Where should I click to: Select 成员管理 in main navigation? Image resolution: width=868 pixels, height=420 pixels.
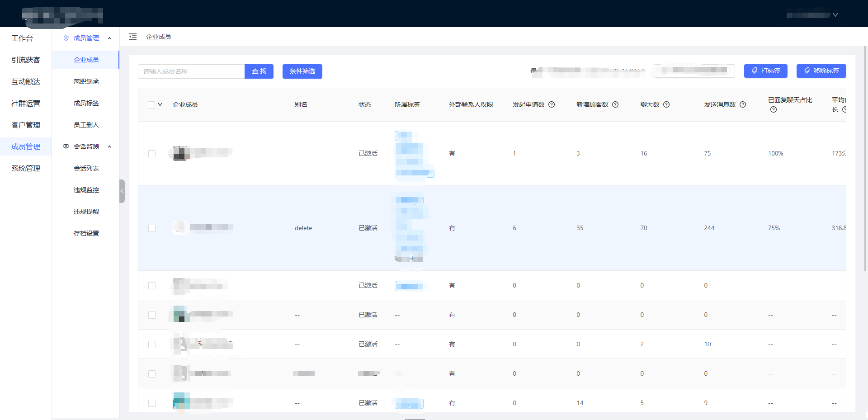[26, 147]
